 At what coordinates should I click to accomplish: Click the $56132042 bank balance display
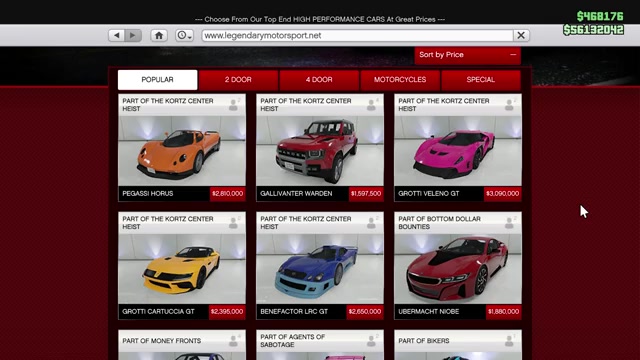coord(593,30)
